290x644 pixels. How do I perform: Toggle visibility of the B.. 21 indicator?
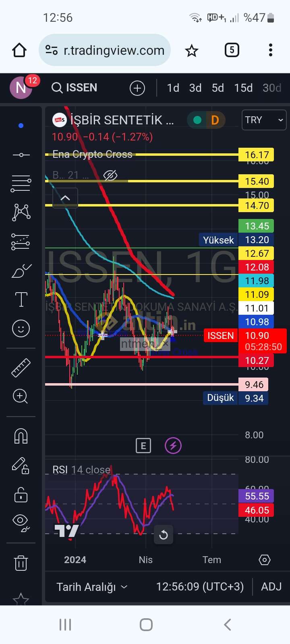pos(110,175)
